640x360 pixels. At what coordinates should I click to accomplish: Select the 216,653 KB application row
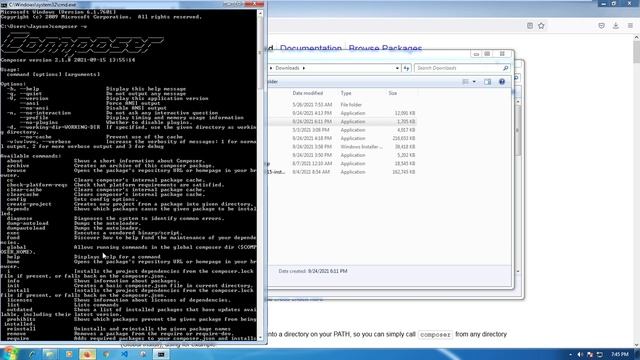point(342,138)
